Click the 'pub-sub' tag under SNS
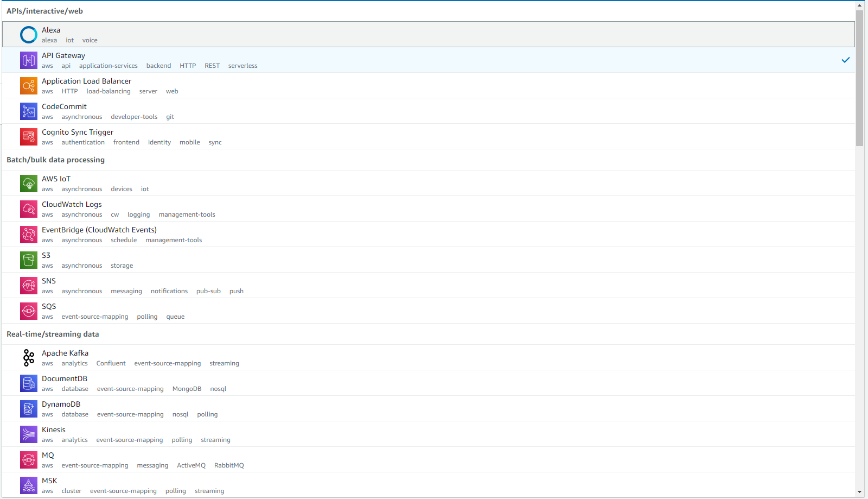 pos(208,291)
